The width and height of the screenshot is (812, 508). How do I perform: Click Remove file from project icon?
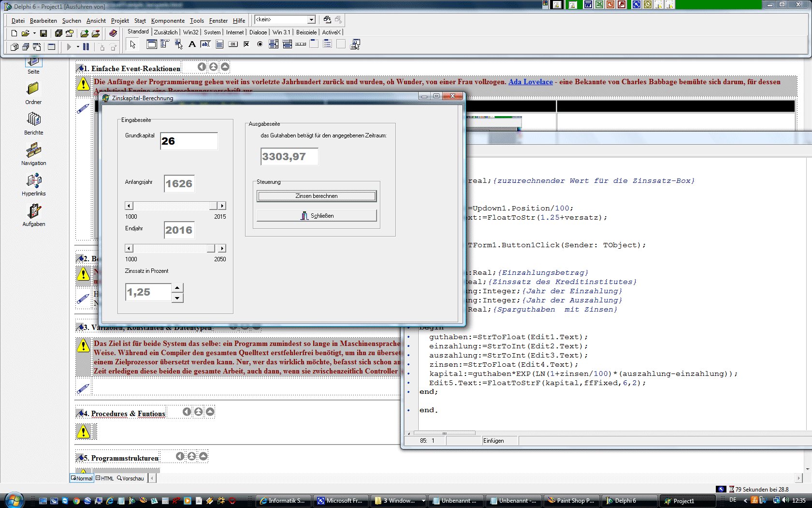[96, 33]
